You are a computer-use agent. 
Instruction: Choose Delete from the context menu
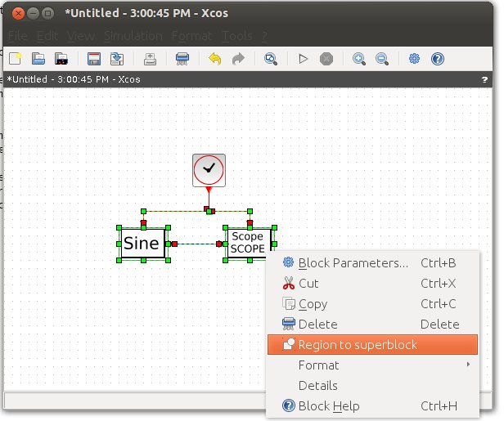click(317, 325)
